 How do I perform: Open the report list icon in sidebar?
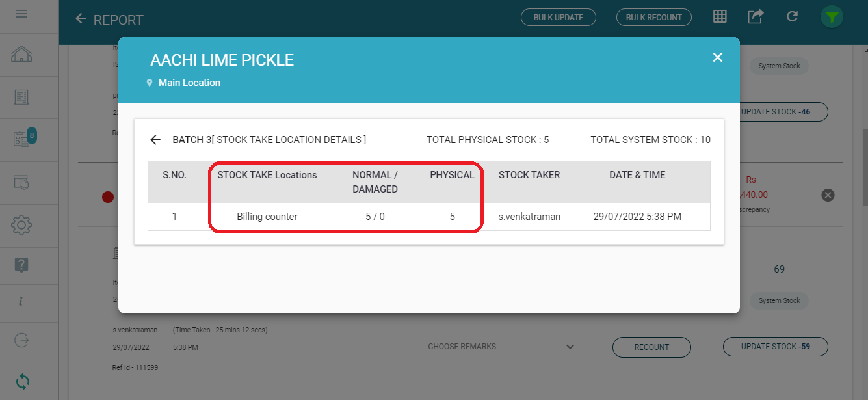[x=21, y=97]
